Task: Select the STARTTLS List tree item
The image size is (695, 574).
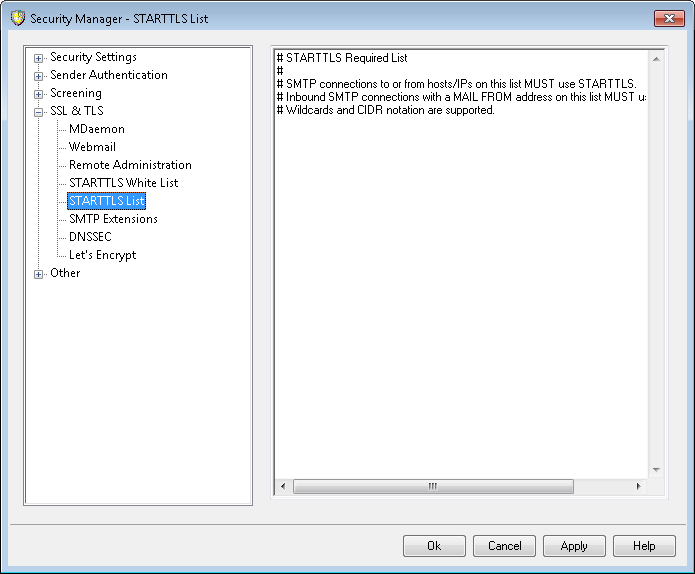Action: tap(106, 201)
